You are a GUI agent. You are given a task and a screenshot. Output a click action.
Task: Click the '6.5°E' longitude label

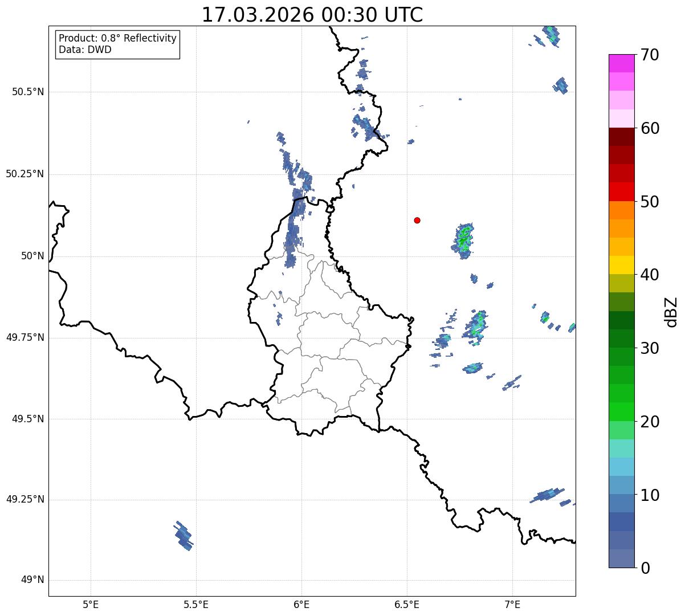tap(407, 604)
